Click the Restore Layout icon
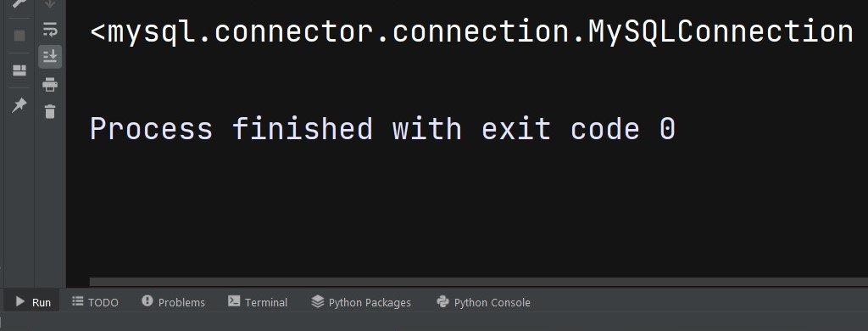Image resolution: width=868 pixels, height=331 pixels. 19,70
